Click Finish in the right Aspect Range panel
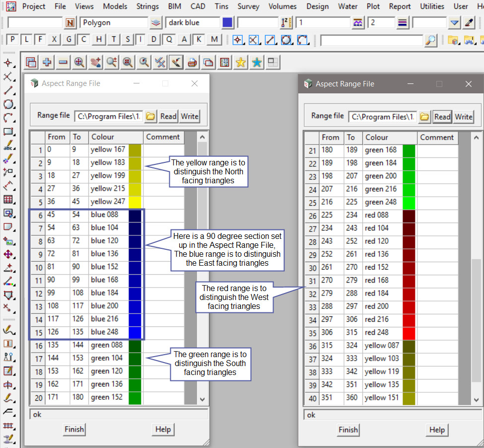This screenshot has height=448, width=484. [348, 430]
